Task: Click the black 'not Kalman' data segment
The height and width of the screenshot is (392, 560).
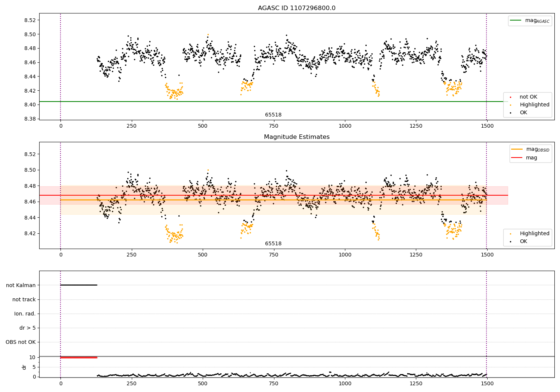Action: [x=79, y=285]
